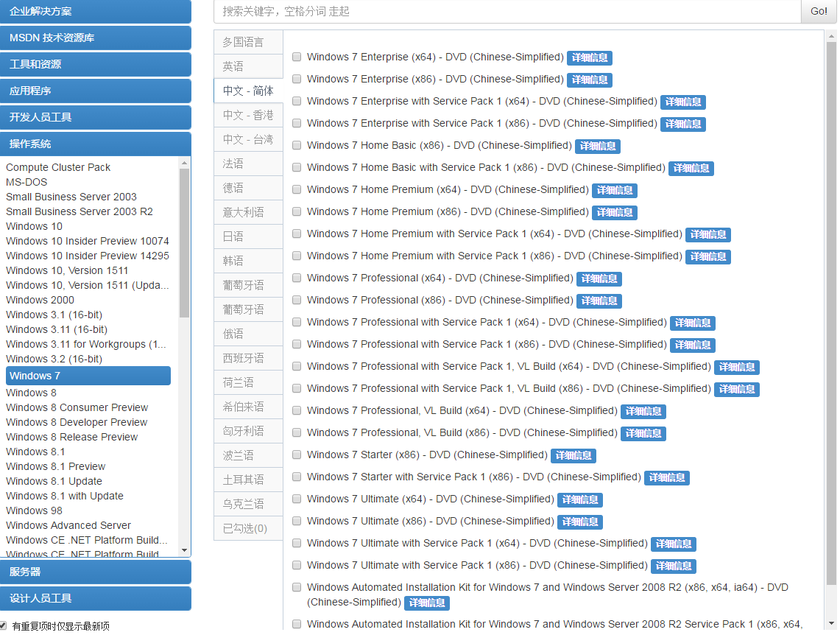
Task: Click the results panel scrollbar up arrow
Action: (x=831, y=37)
